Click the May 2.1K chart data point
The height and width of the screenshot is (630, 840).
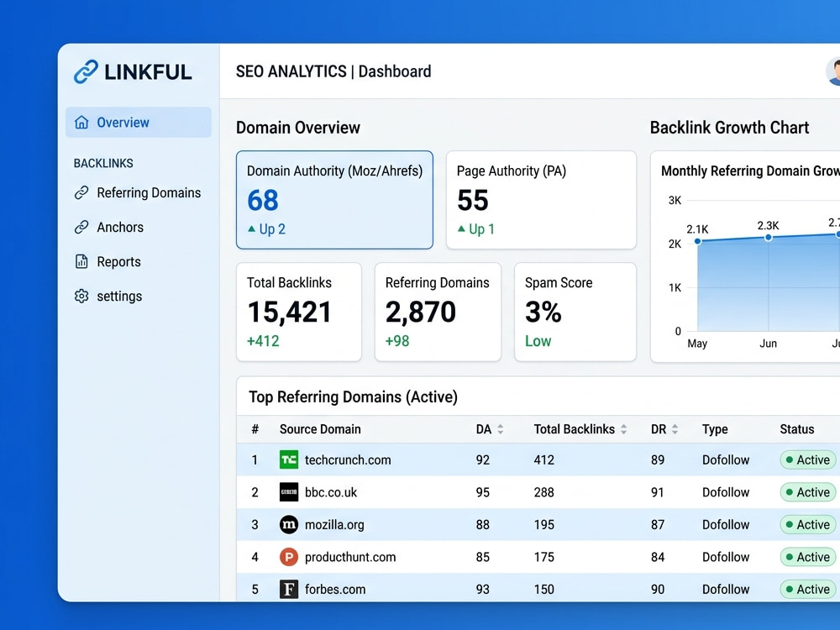[x=697, y=241]
